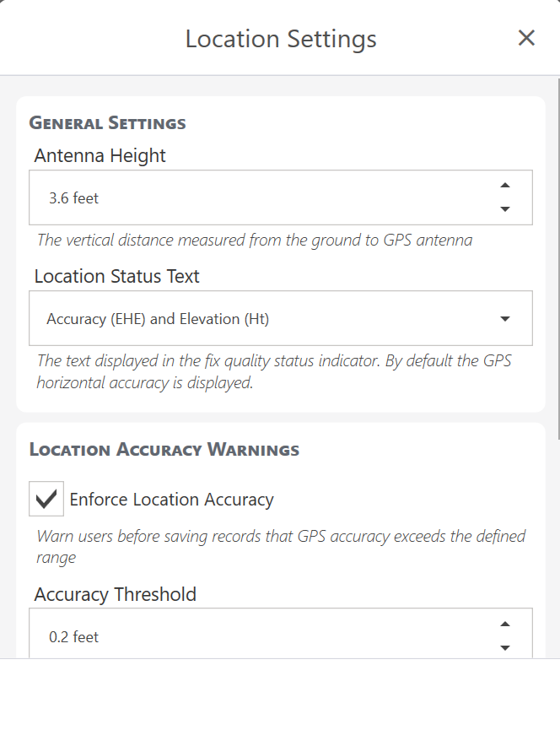
Task: Click the 'Enforce Location Accuracy' label text
Action: (x=171, y=500)
